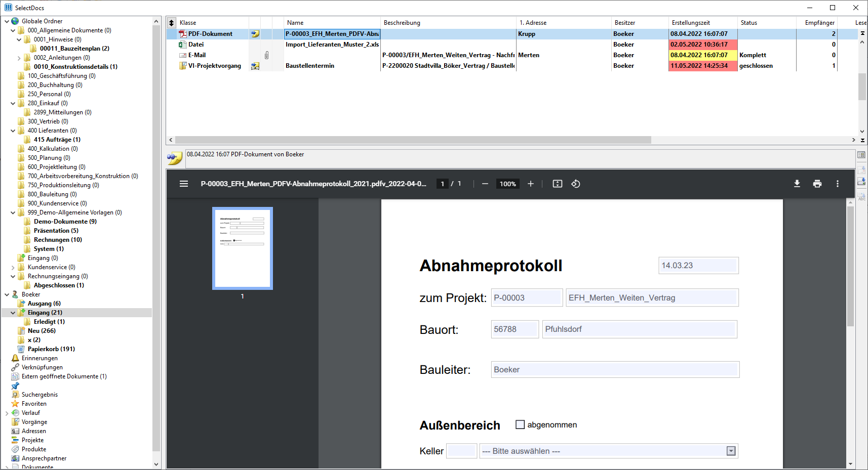Download the PDF document
Screen dimensions: 868x470
coord(797,184)
